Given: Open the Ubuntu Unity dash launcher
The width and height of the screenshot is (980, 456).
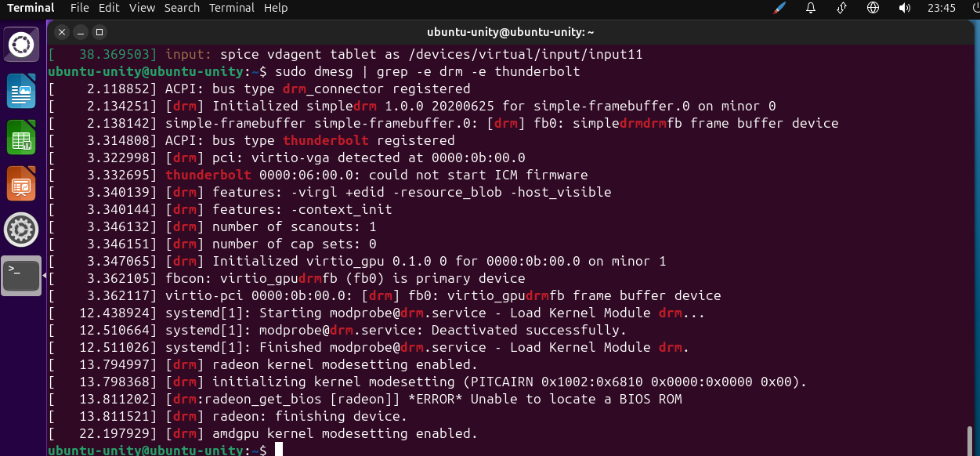Looking at the screenshot, I should tap(23, 44).
